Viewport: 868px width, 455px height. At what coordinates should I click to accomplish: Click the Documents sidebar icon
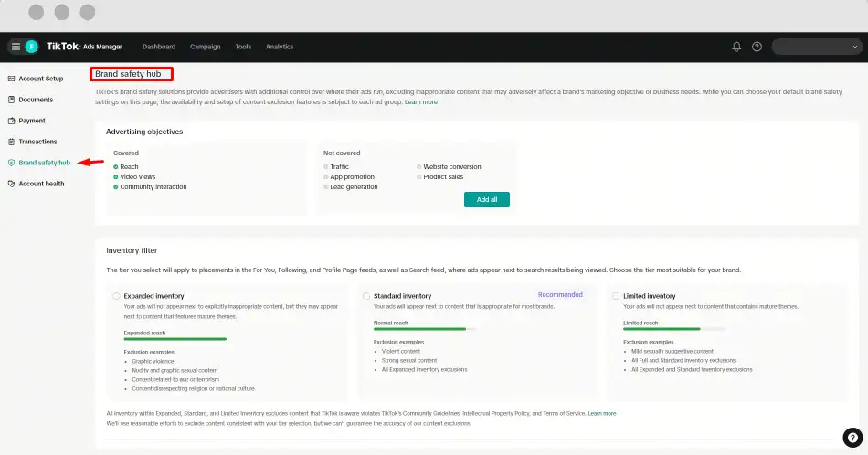pyautogui.click(x=11, y=100)
